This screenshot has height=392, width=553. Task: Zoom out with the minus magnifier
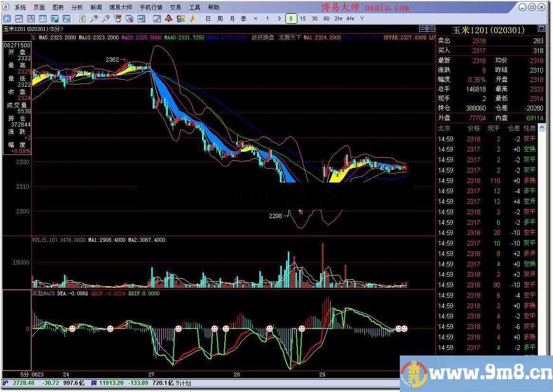(106, 18)
